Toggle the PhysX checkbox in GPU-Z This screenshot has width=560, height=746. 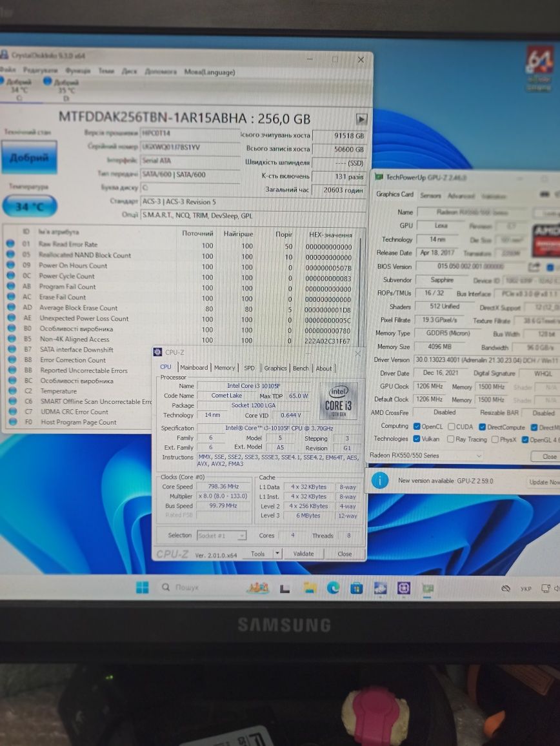495,439
